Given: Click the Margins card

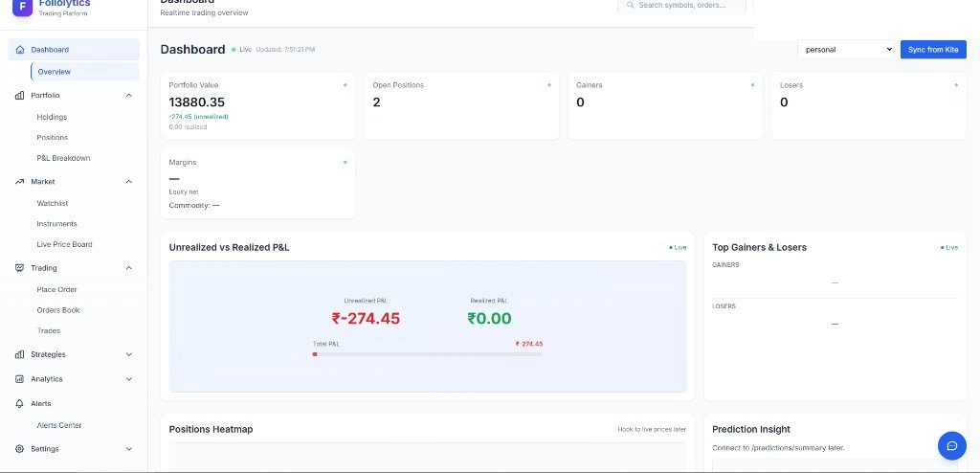Looking at the screenshot, I should (x=257, y=183).
